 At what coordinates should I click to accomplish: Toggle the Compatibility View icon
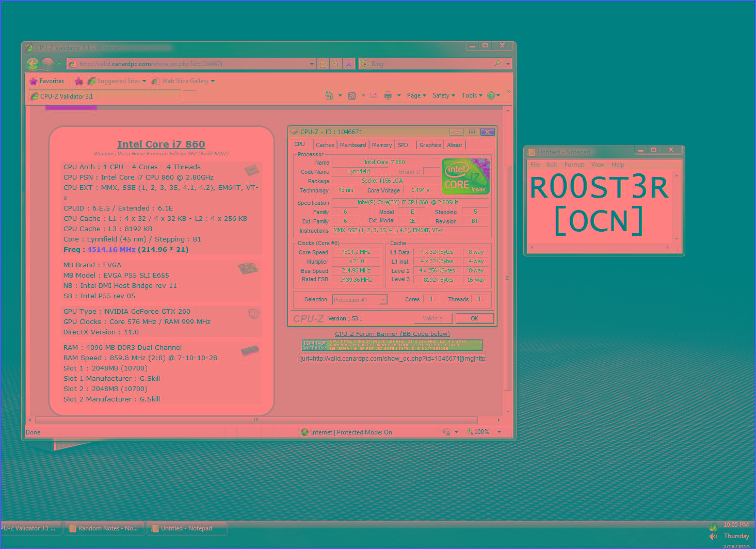pyautogui.click(x=323, y=64)
